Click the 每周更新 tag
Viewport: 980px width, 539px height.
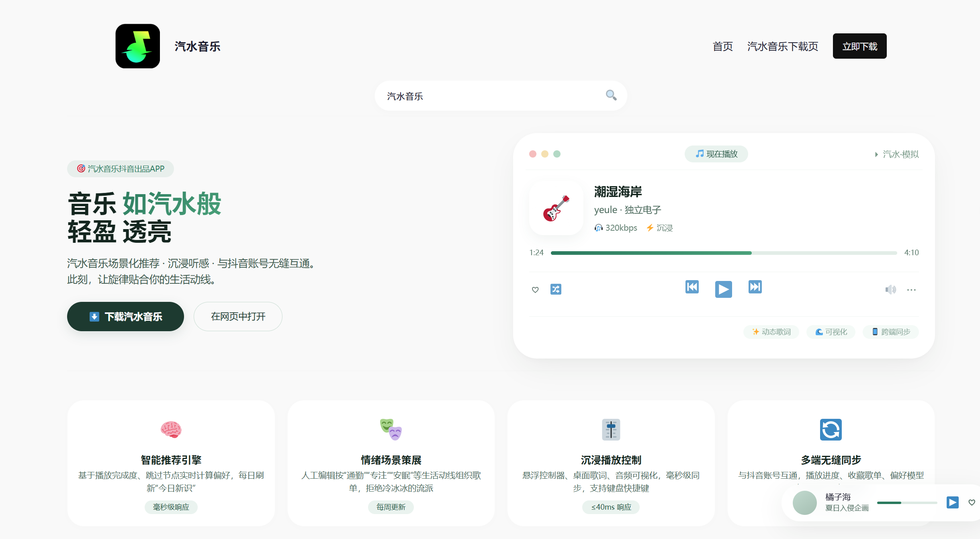(x=391, y=507)
